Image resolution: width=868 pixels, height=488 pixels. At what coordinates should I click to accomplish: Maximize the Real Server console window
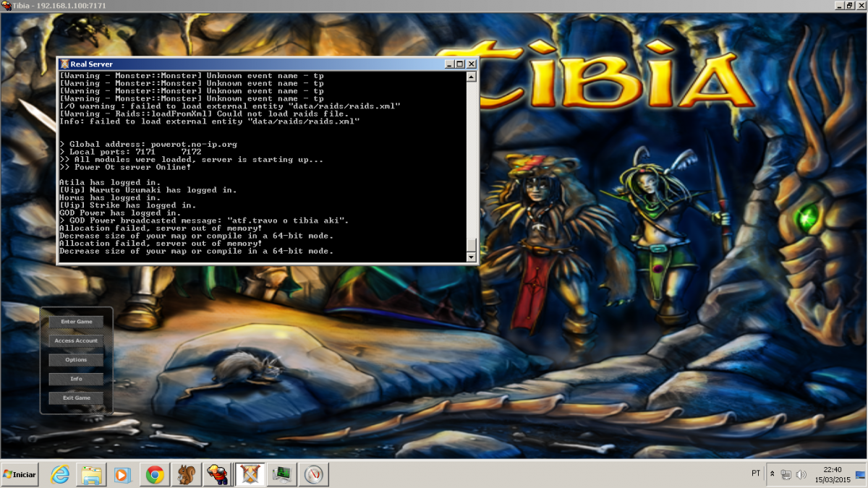[460, 64]
